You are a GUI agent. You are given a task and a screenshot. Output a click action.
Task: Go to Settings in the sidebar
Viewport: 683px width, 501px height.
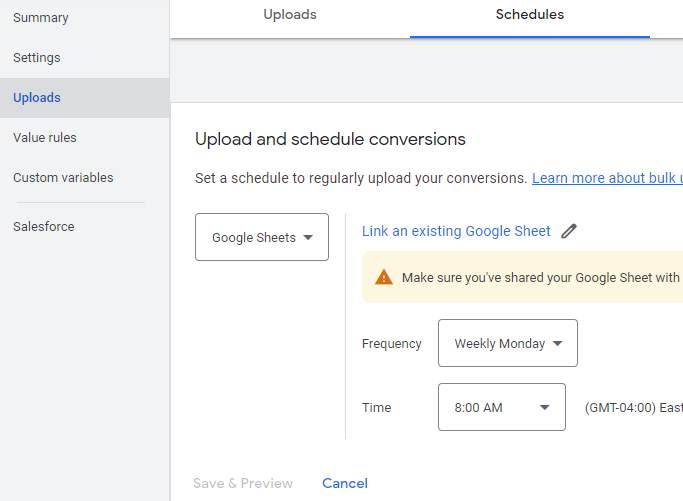[37, 58]
